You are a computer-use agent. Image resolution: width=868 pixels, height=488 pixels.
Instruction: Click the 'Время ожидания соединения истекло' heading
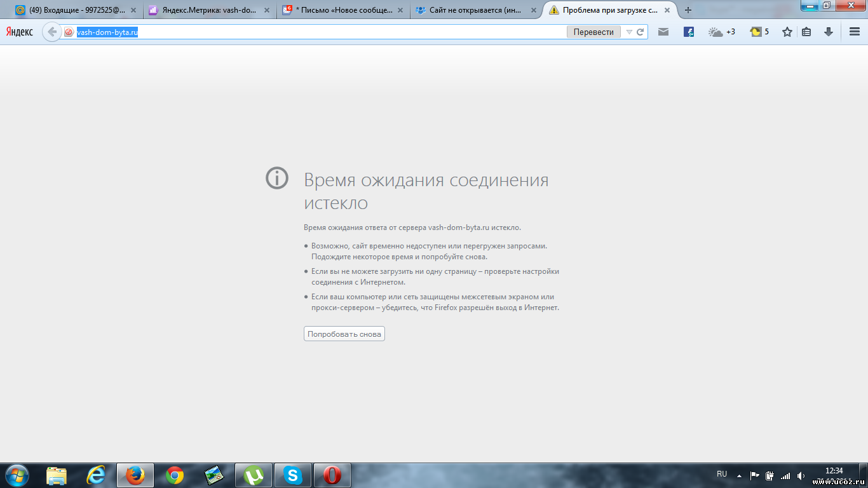pos(426,191)
